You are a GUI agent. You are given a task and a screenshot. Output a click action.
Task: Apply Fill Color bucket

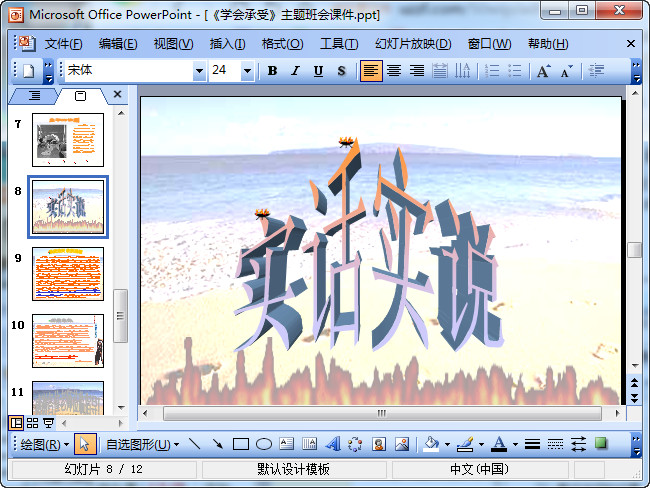pos(432,444)
